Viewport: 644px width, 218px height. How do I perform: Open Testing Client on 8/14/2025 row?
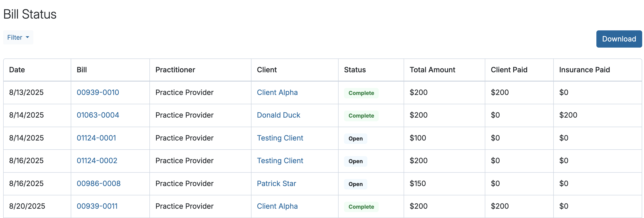[x=280, y=138]
